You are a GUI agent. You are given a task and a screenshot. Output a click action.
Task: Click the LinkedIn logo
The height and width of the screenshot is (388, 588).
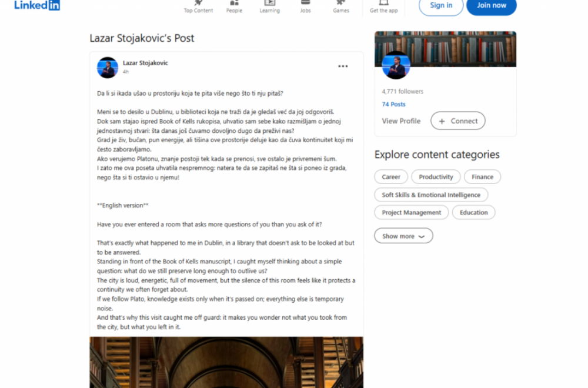tap(36, 5)
